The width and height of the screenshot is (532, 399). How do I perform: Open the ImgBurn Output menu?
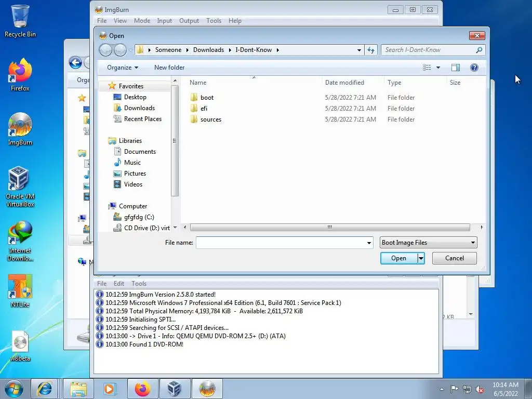pos(189,21)
